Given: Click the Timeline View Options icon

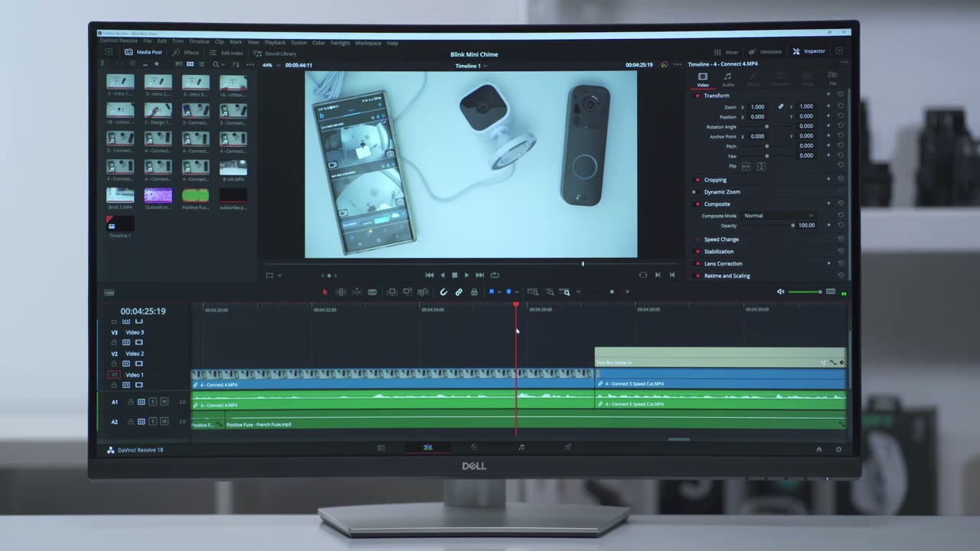Looking at the screenshot, I should click(109, 292).
